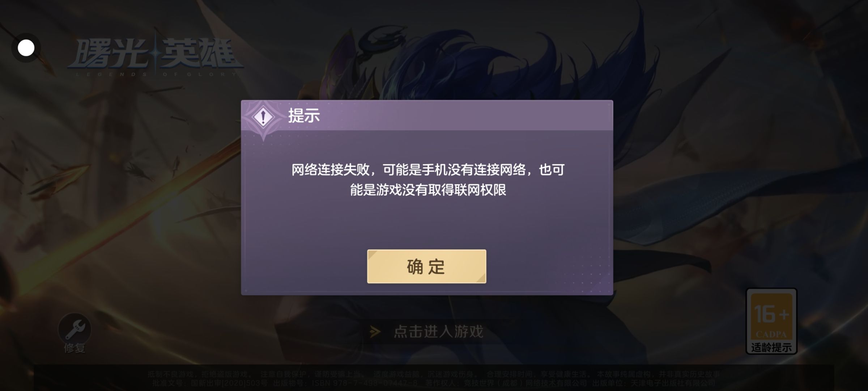
Task: Click the exclamation warning icon in dialog header
Action: tap(263, 117)
